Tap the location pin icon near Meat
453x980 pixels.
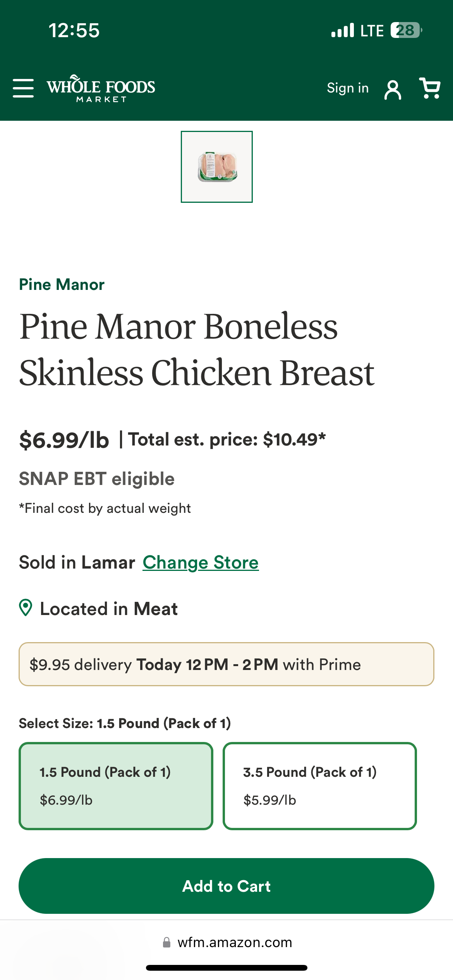[26, 608]
